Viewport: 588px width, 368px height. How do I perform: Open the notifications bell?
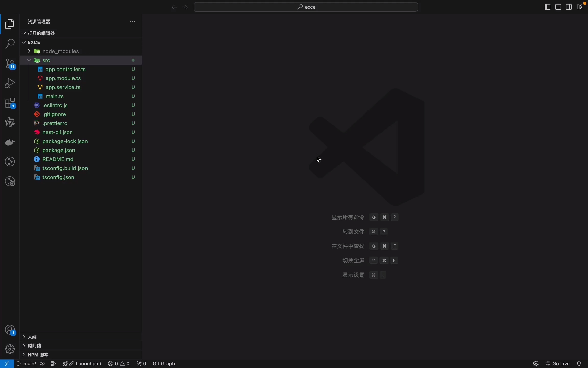579,363
